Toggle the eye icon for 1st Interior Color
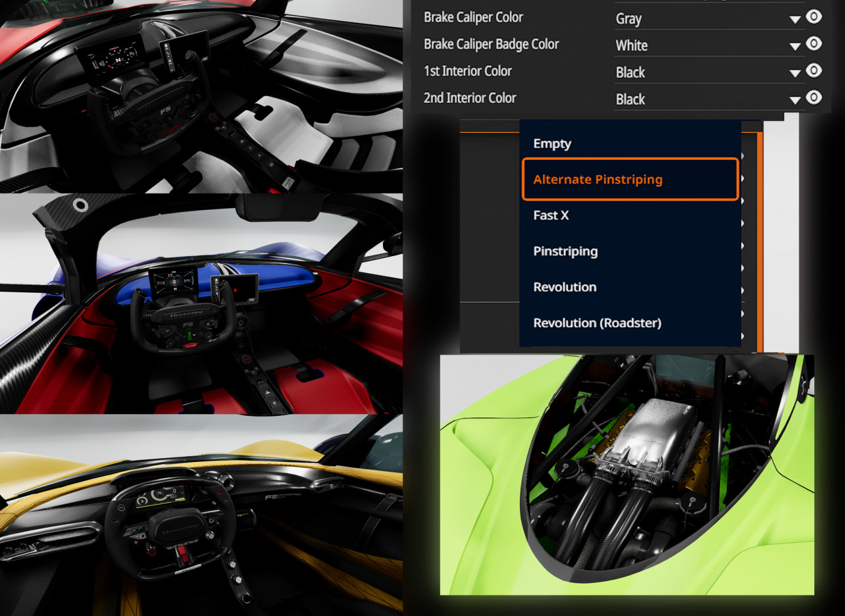The image size is (845, 616). point(814,71)
